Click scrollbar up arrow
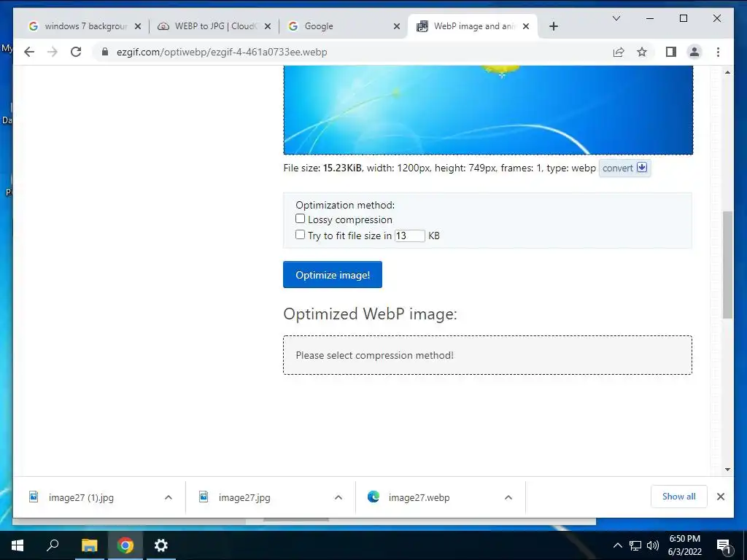 click(x=727, y=72)
